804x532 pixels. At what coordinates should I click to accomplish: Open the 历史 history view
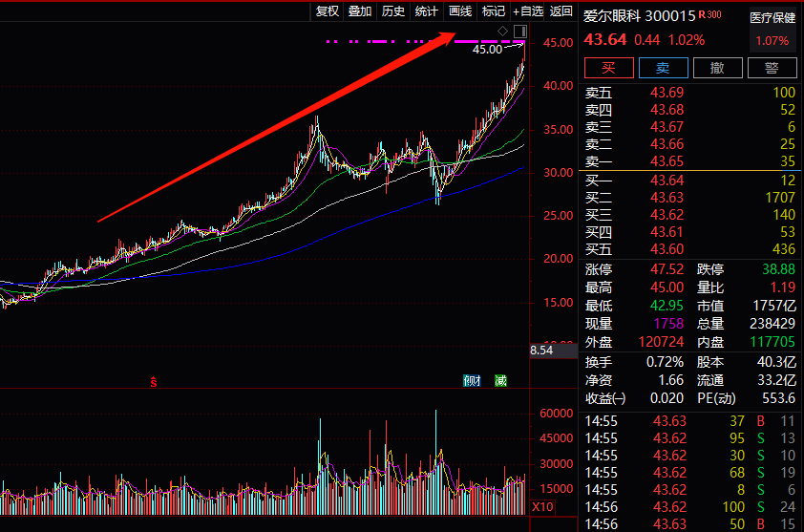tap(393, 11)
